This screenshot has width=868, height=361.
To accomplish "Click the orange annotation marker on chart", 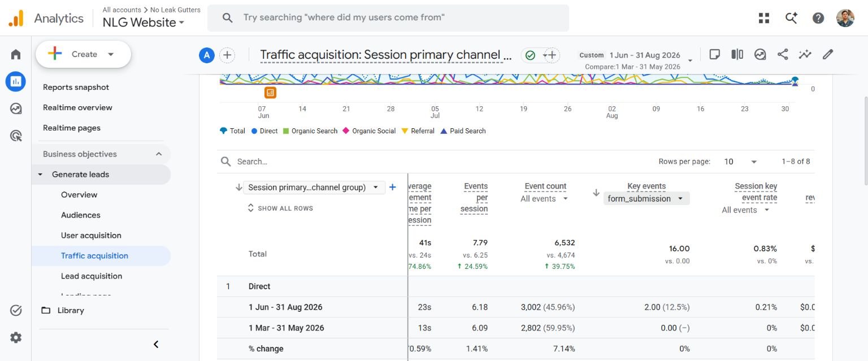I will (270, 92).
